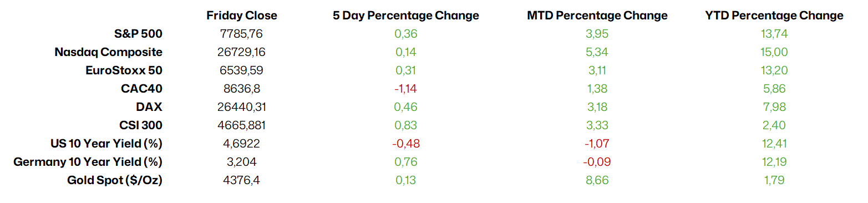Select the EuroStoxx 50 row label
Image resolution: width=868 pixels, height=203 pixels.
click(x=124, y=70)
